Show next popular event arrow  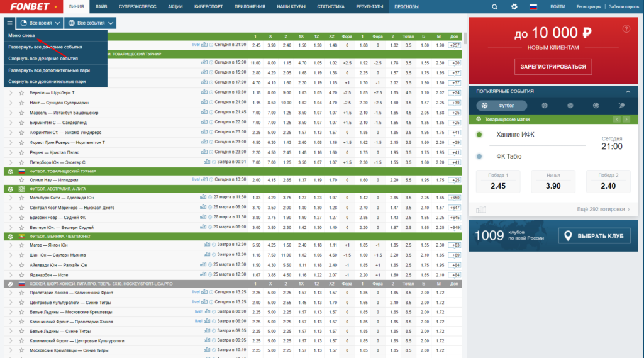point(626,119)
